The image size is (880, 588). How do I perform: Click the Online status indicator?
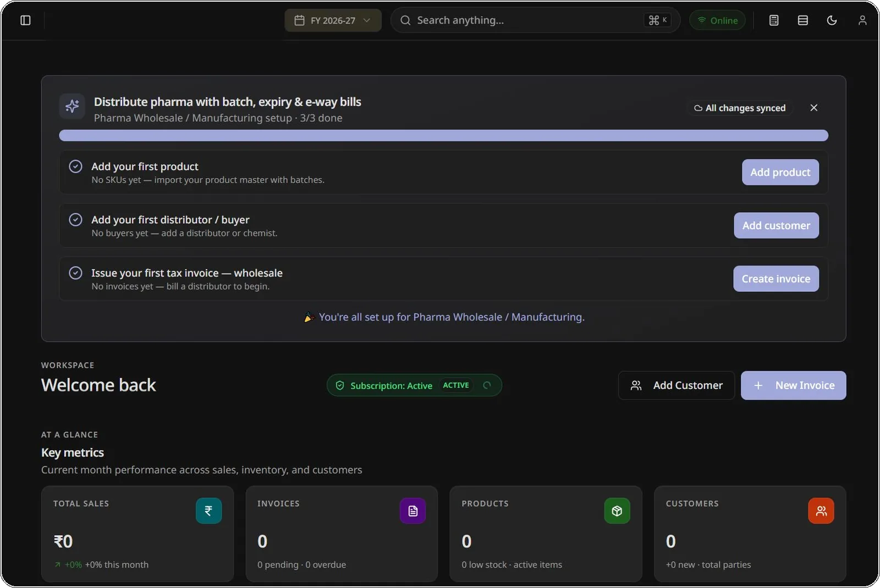[717, 20]
